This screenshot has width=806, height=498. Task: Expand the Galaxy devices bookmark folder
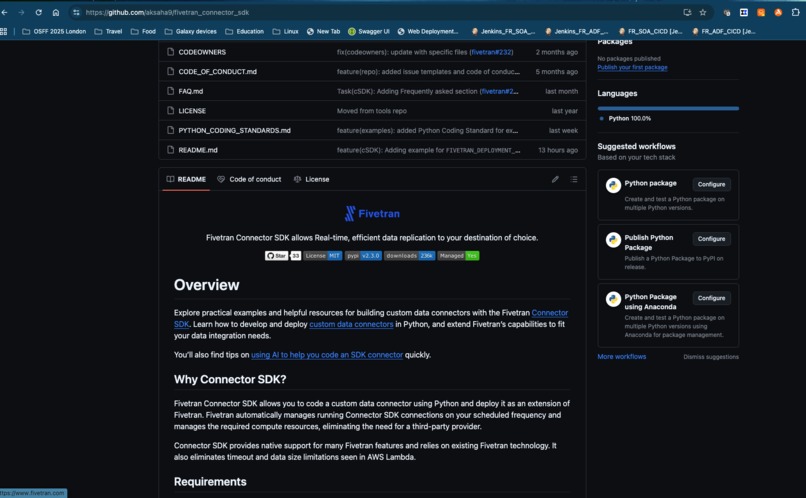[x=190, y=31]
